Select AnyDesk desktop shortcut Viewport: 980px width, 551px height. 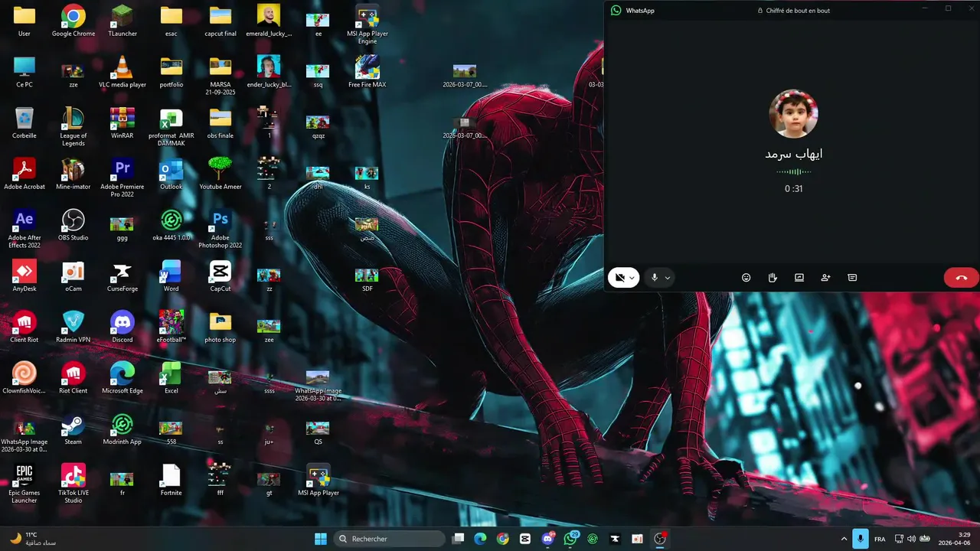24,275
